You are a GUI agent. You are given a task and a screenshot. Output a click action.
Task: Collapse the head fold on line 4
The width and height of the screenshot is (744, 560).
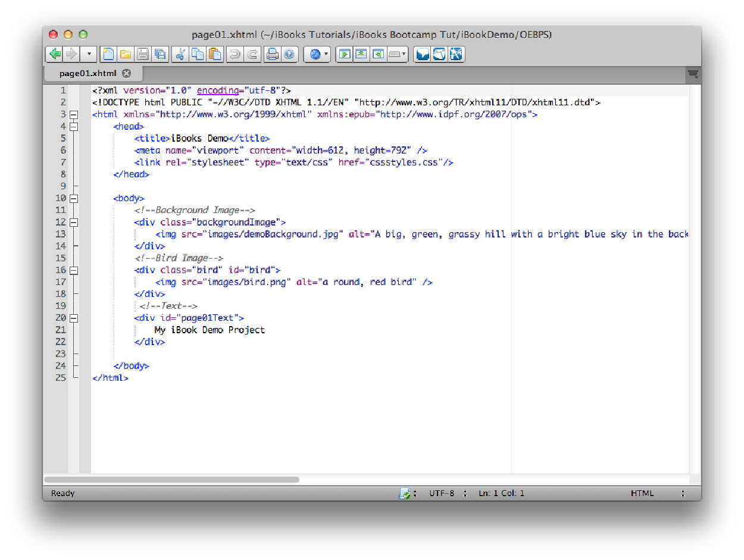pos(74,126)
